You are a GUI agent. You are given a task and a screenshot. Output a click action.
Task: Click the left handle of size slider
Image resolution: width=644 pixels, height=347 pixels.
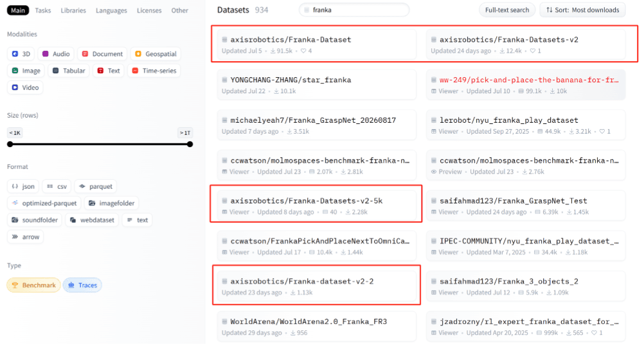[10, 144]
